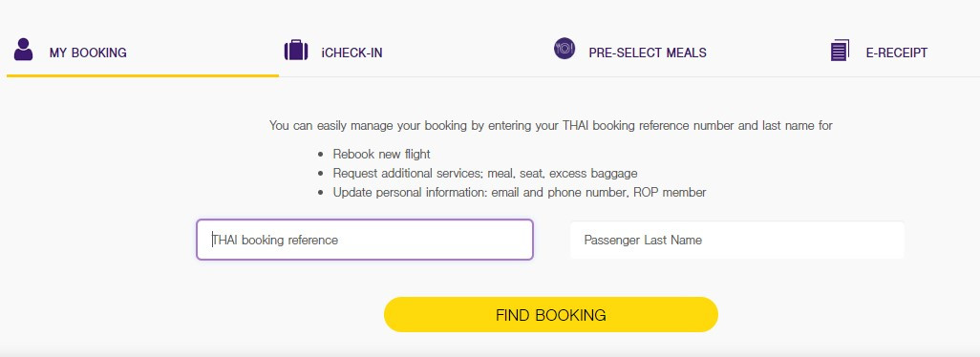980x357 pixels.
Task: Click the 'You can easily manage' intro sentence
Action: click(x=550, y=125)
